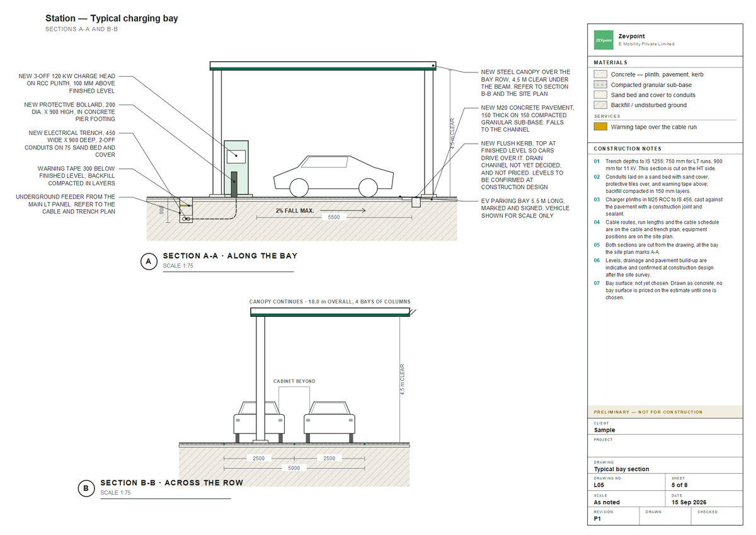756x535 pixels.
Task: Click the 'CANOPY CONTINUES · 18.0 m OVERALL' note
Action: (x=329, y=302)
